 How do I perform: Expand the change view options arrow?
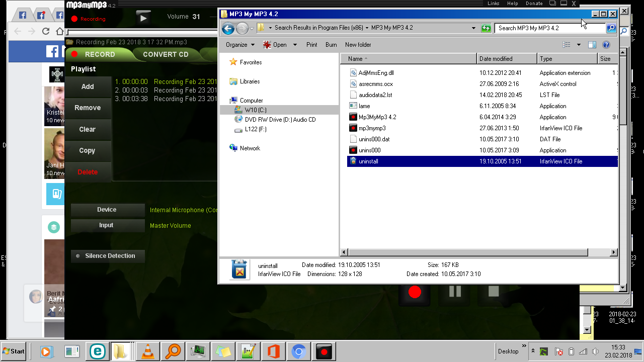click(579, 45)
